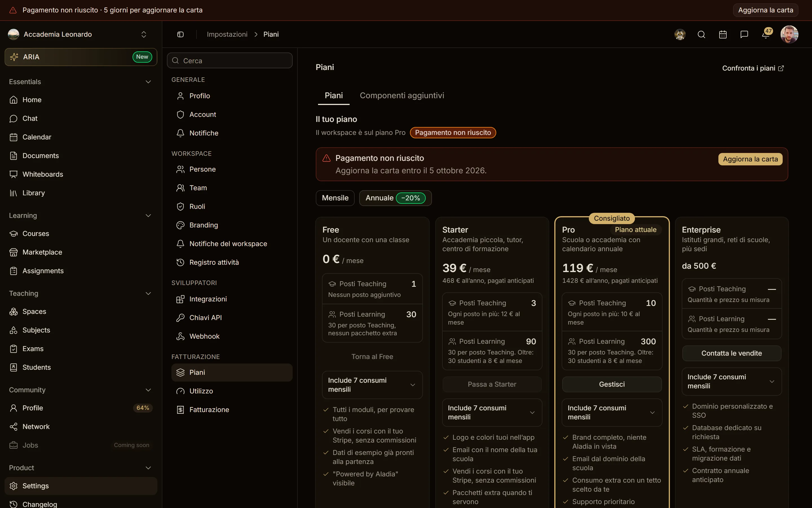Click Aggiorna la carta in top banner
The image size is (812, 508).
coord(765,10)
